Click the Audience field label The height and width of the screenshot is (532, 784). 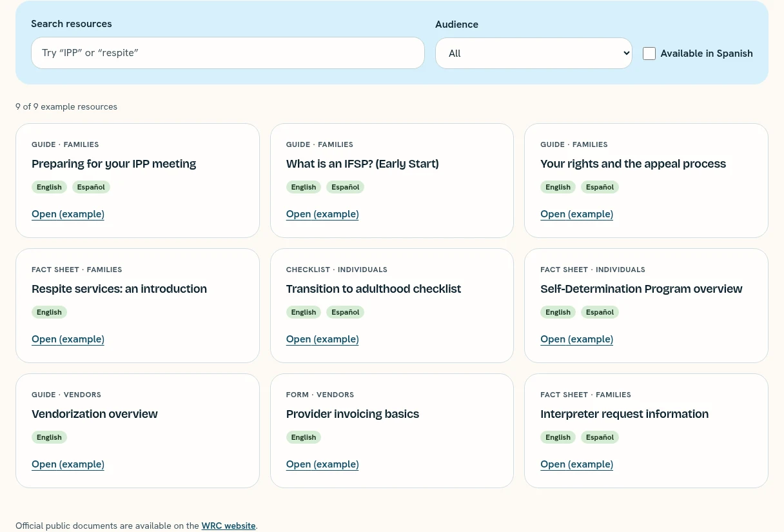456,25
